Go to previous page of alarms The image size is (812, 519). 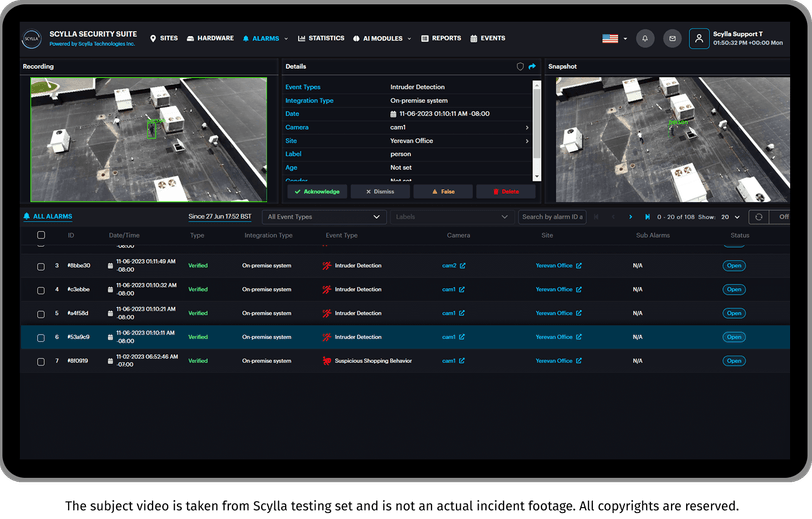[613, 217]
